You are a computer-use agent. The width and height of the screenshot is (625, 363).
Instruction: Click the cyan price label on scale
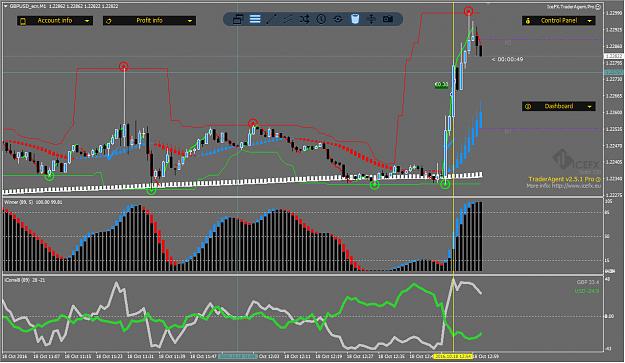tap(614, 72)
